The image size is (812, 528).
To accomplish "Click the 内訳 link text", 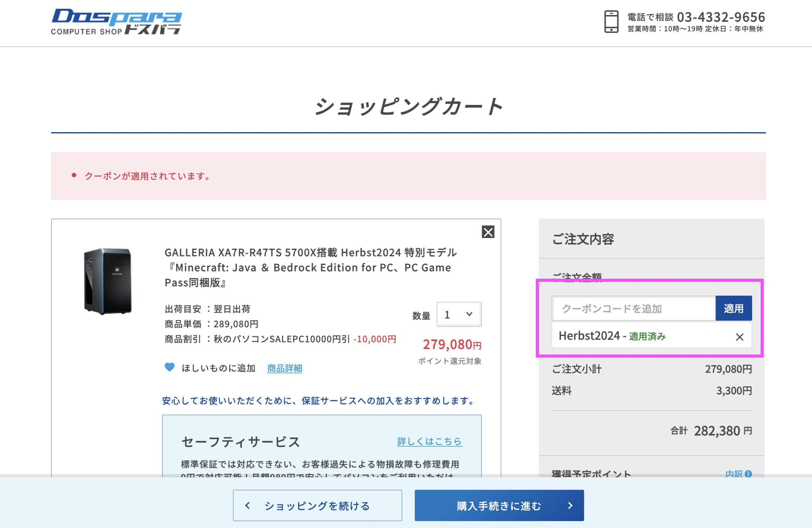I will point(734,473).
